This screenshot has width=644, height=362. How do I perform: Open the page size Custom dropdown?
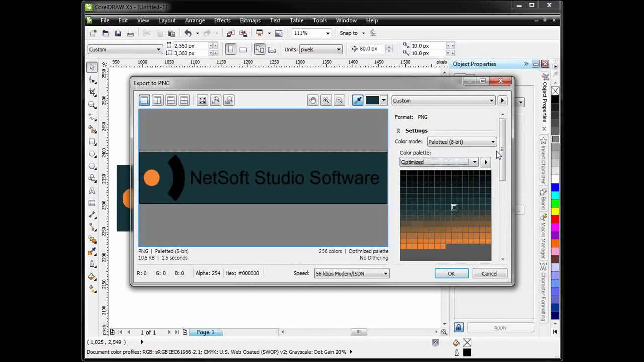[125, 49]
